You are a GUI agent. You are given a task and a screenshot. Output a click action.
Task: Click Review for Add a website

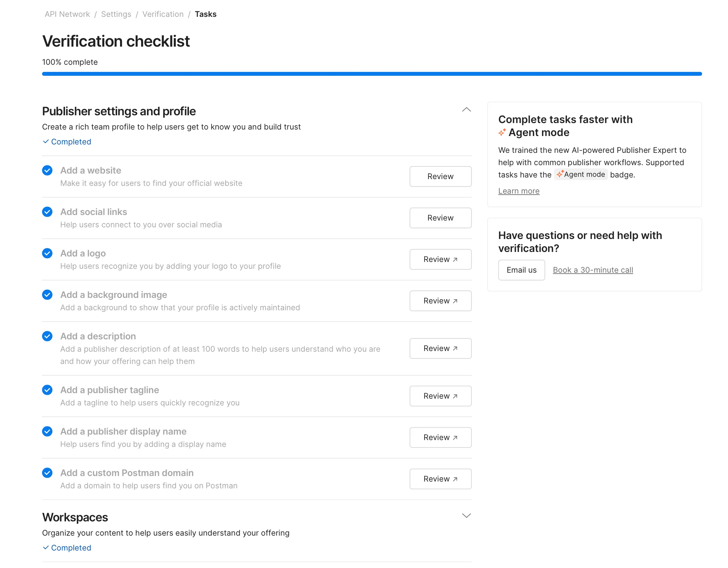pyautogui.click(x=440, y=176)
